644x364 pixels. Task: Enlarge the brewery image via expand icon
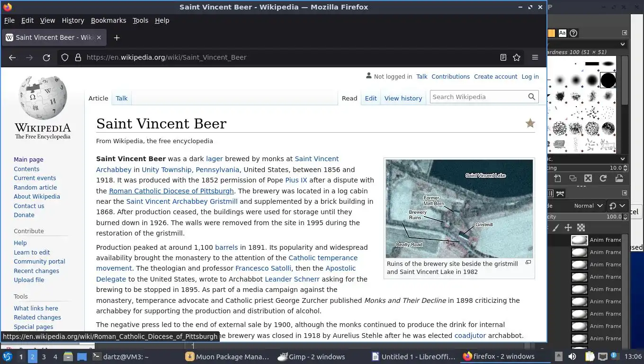click(528, 262)
